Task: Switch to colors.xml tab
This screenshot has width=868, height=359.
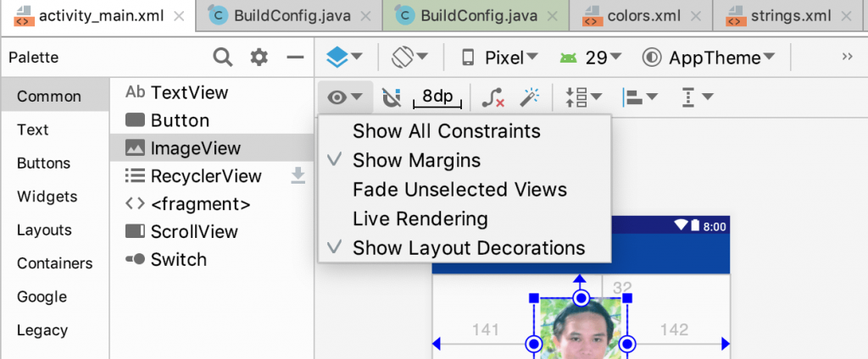Action: (644, 14)
